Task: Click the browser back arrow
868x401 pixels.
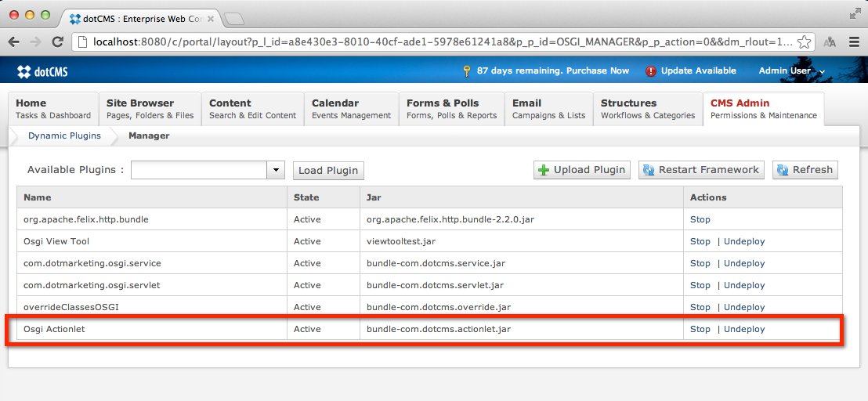Action: click(x=14, y=42)
